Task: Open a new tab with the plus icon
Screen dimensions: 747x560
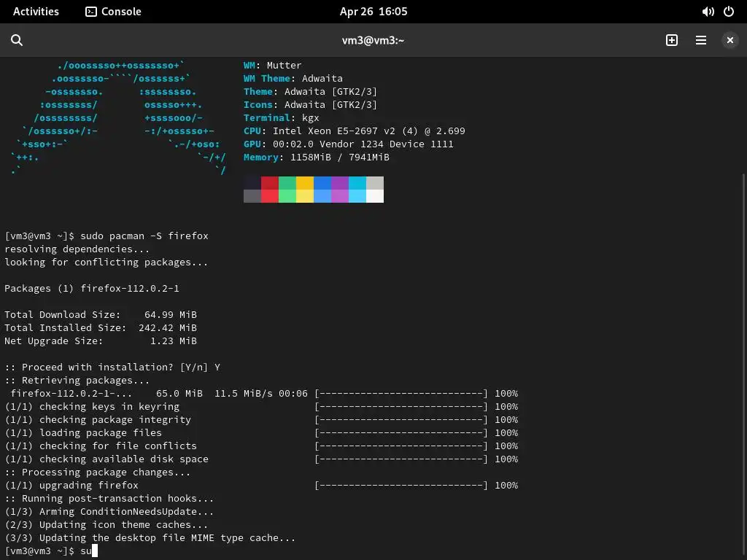Action: (x=672, y=40)
